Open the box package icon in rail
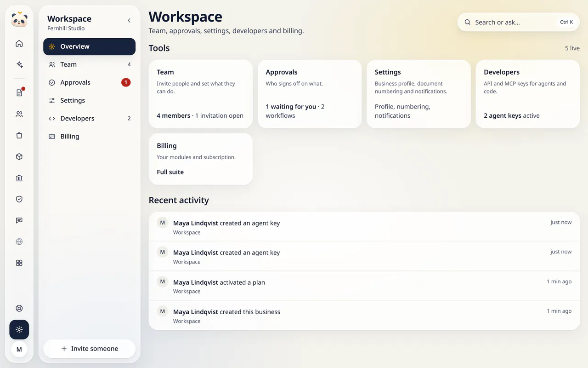Viewport: 588px width, 368px height. 19,157
